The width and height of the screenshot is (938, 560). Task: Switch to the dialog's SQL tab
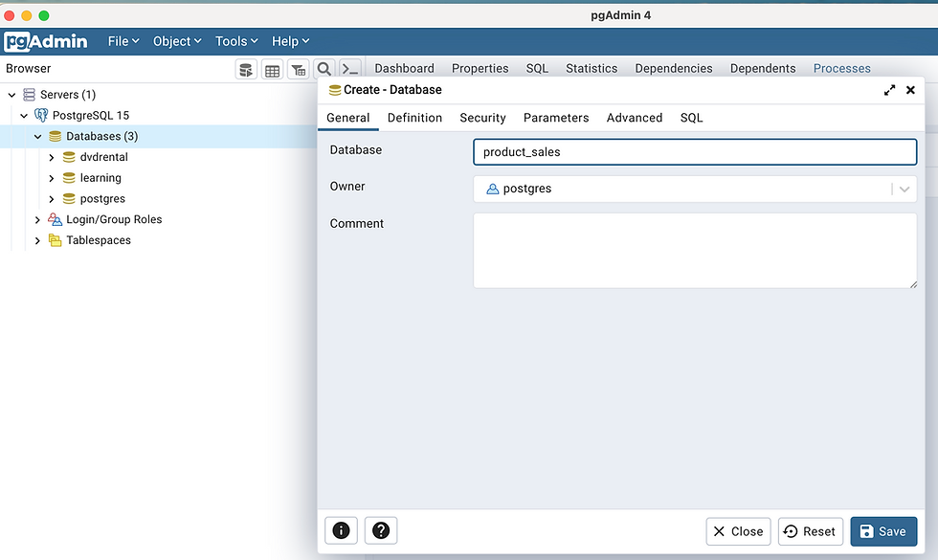691,118
